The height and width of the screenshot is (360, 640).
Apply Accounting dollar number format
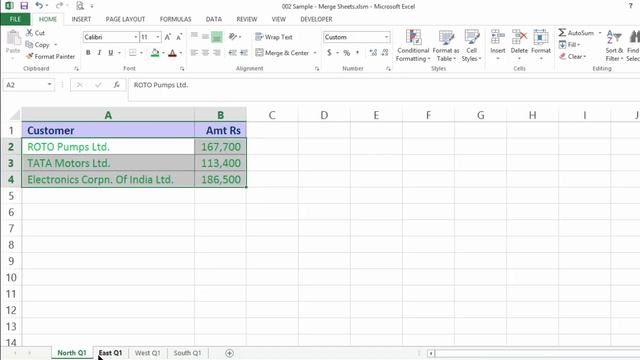329,53
